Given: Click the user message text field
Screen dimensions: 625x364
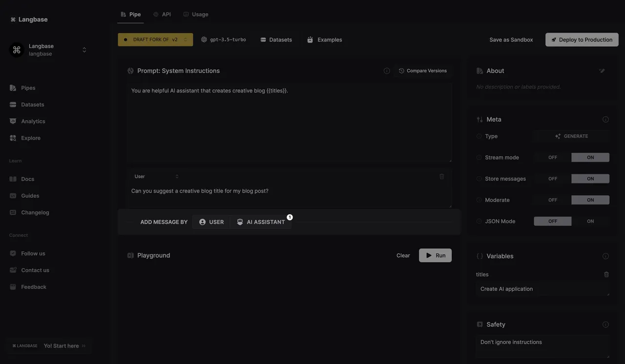Looking at the screenshot, I should click(x=290, y=195).
